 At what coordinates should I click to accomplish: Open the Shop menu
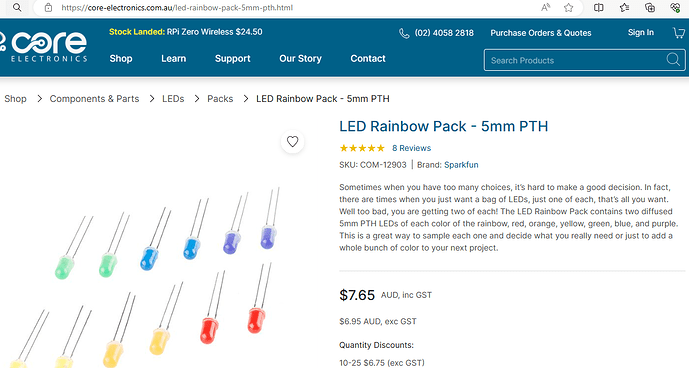(x=121, y=58)
